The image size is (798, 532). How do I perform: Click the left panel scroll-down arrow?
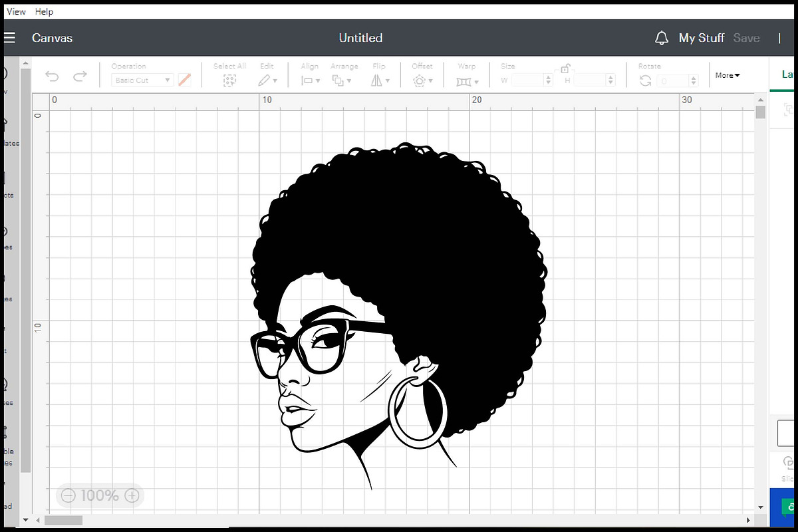pos(25,519)
